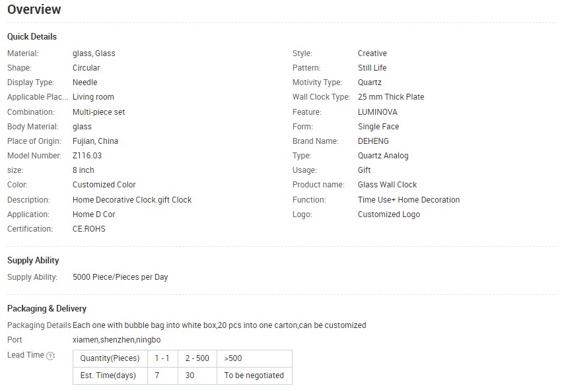Select the xiamen,shenzhen,ningbo port value
The width and height of the screenshot is (564, 392).
(116, 340)
